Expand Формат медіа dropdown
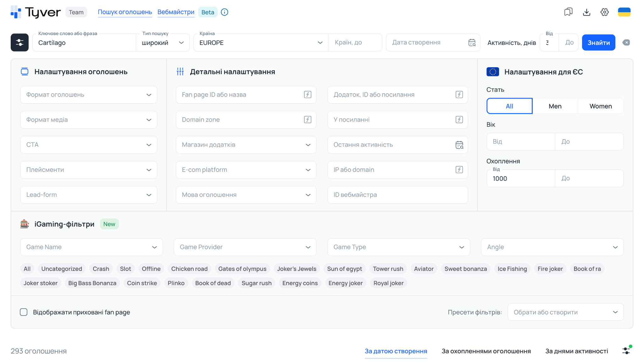 point(89,120)
